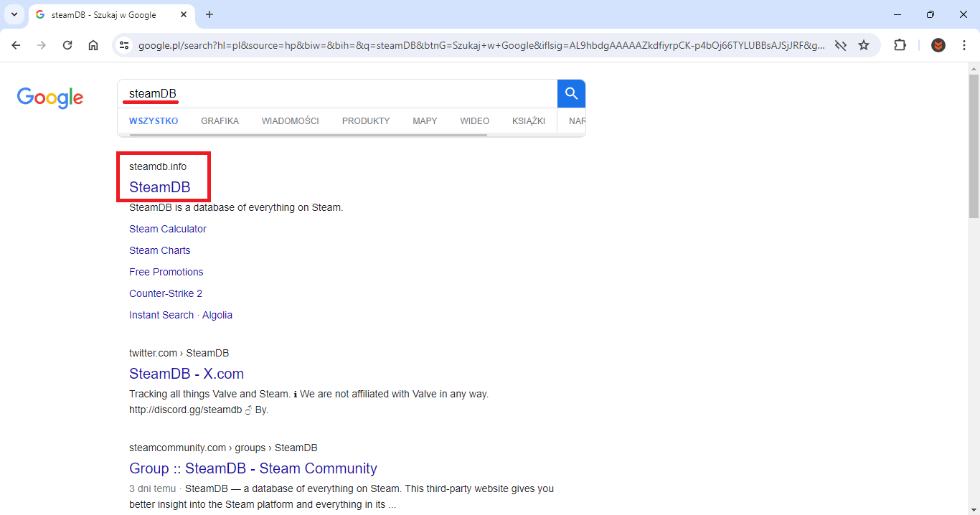Open the Chrome three-dot menu
The height and width of the screenshot is (515, 980).
964,45
